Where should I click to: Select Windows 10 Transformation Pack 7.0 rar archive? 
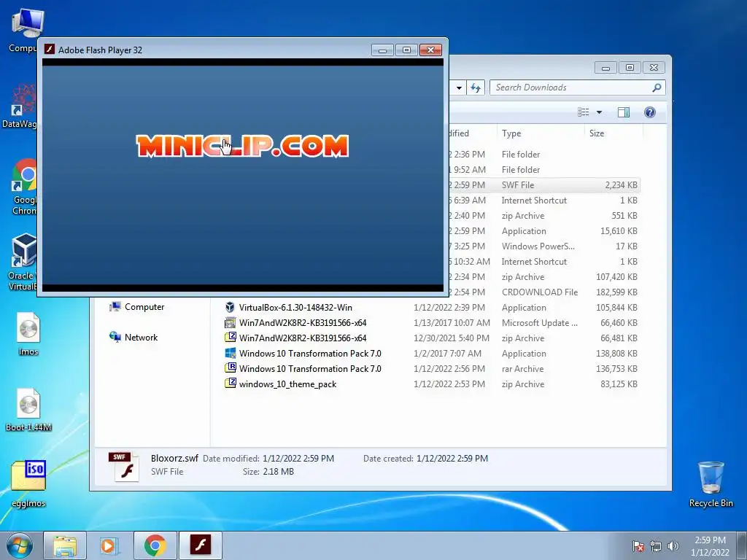(x=431, y=368)
